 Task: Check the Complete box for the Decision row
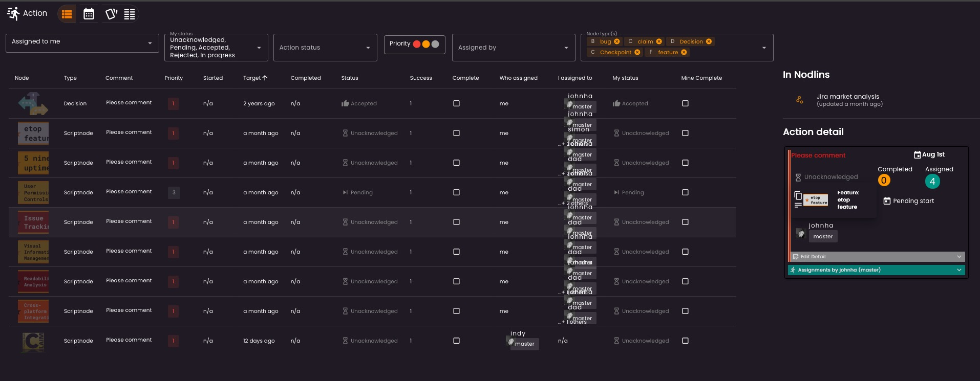[456, 103]
